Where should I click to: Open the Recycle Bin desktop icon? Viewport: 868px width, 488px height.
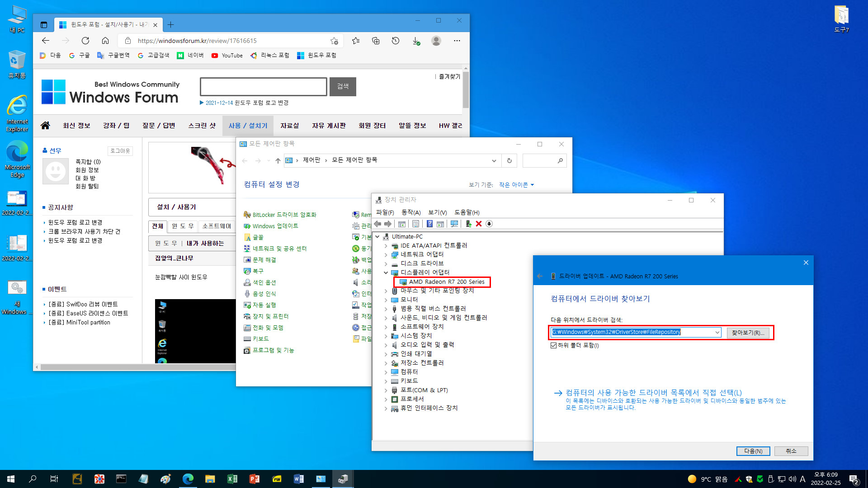(17, 64)
